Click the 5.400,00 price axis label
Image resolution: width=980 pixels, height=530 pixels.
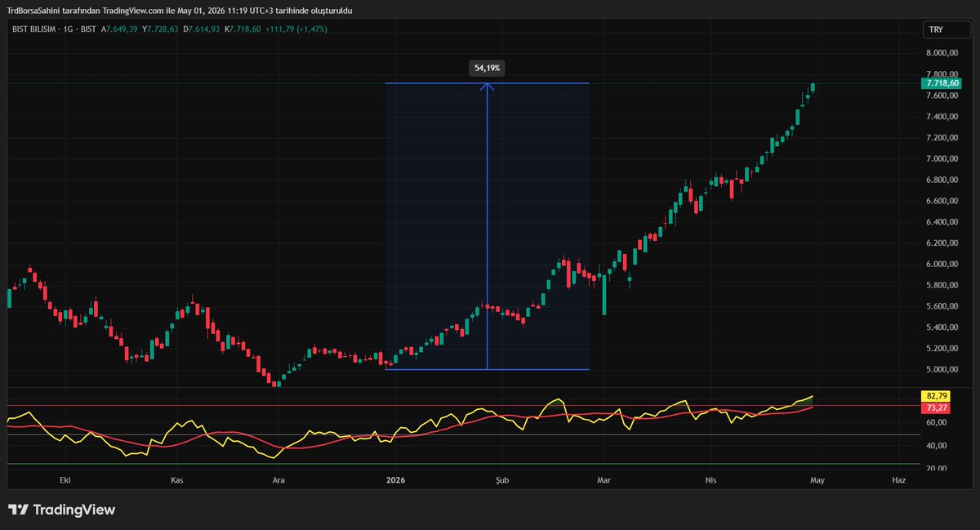[942, 327]
